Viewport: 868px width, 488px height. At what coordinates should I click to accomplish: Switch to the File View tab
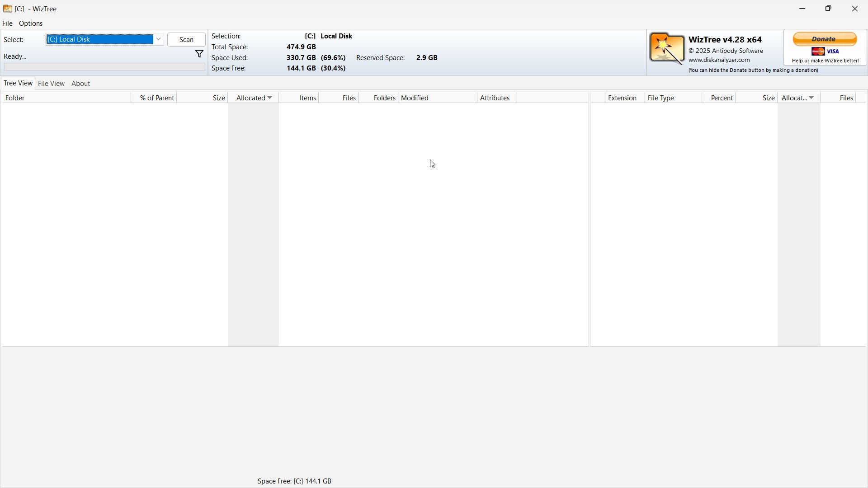click(52, 84)
